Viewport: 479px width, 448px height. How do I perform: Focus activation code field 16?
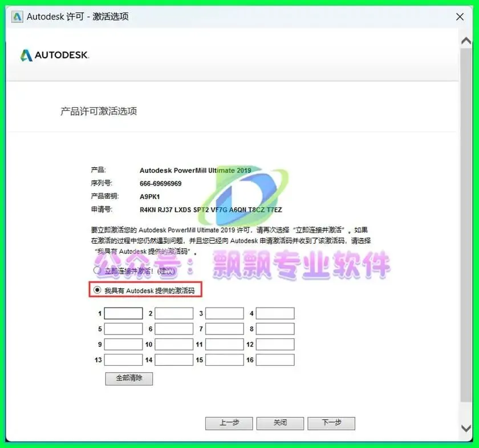(x=275, y=360)
